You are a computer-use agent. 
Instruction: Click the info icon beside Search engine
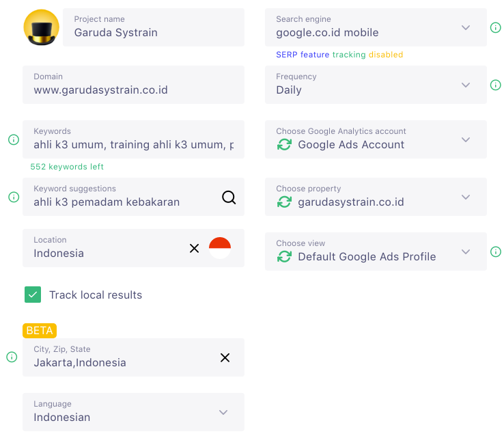coord(495,27)
